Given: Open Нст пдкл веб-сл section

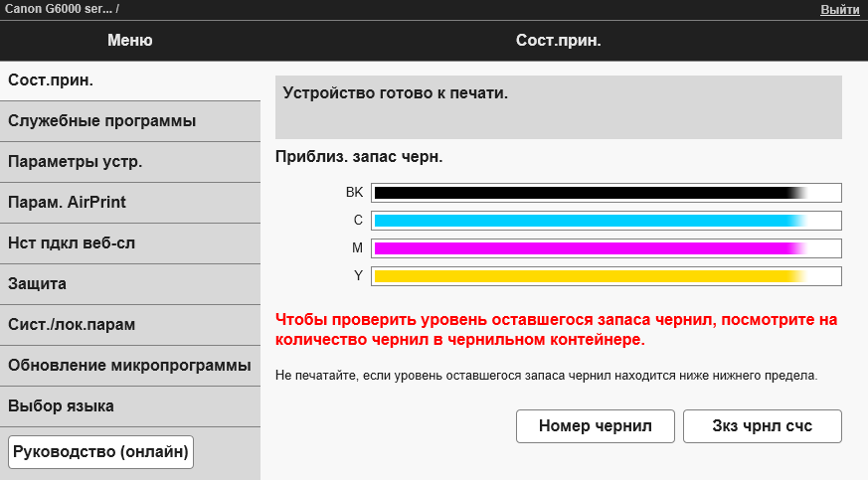Looking at the screenshot, I should (129, 243).
